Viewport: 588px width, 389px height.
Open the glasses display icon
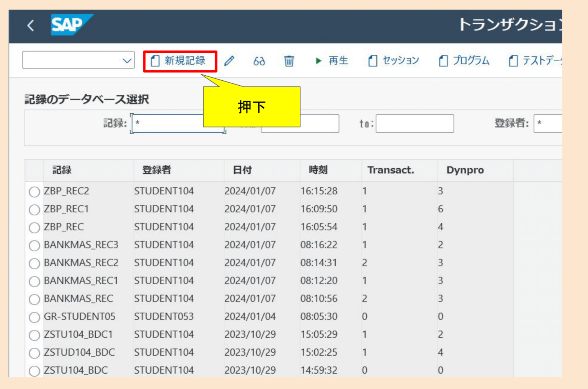click(258, 60)
